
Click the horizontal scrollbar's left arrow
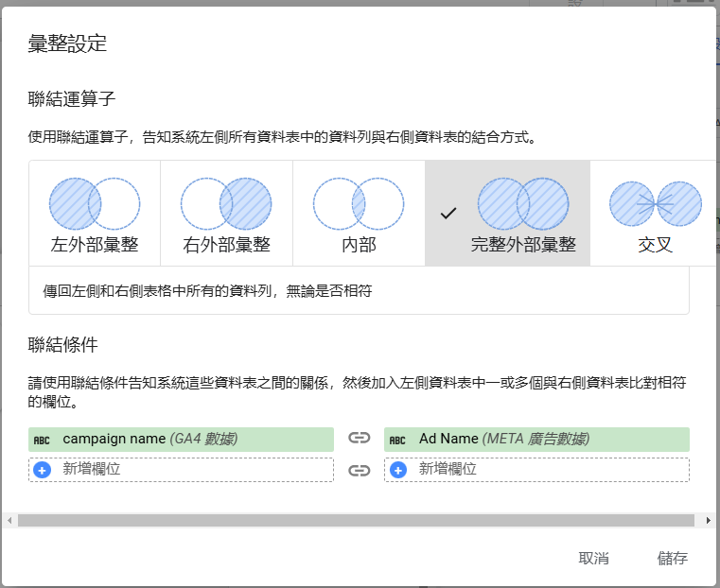[x=9, y=521]
